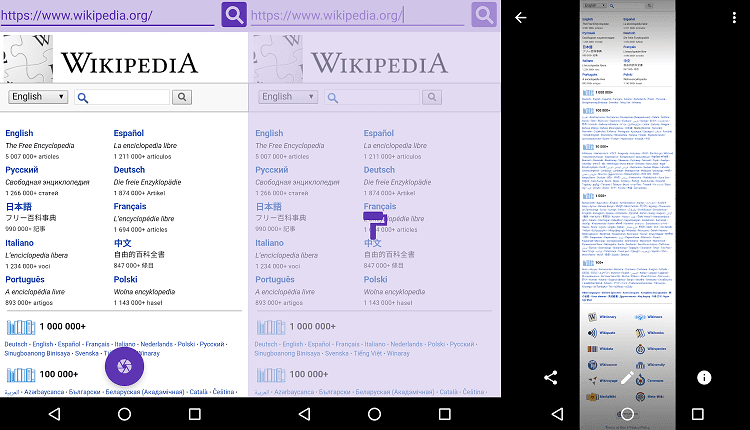Image resolution: width=750 pixels, height=430 pixels.
Task: Click the Wikipedia search submit button, middle screen
Action: point(432,97)
